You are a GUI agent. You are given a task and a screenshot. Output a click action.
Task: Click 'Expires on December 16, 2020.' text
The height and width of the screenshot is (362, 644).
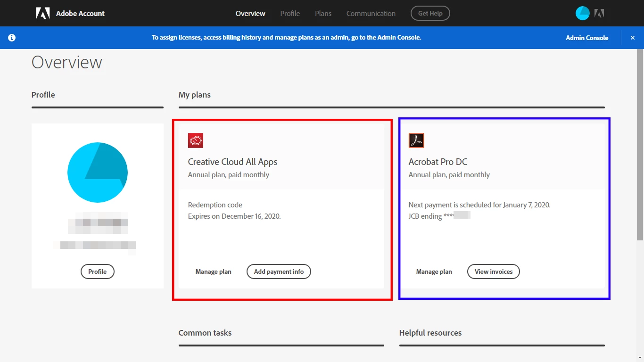click(x=234, y=216)
